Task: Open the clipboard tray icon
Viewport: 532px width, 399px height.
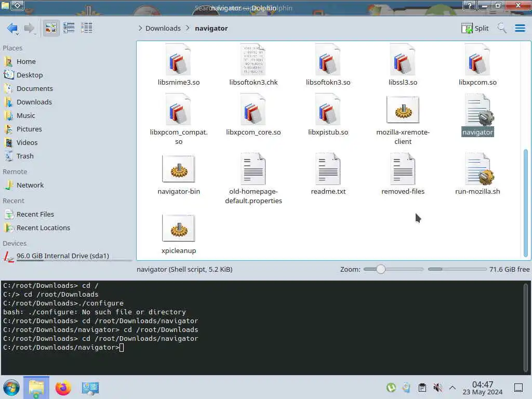Action: 422,388
